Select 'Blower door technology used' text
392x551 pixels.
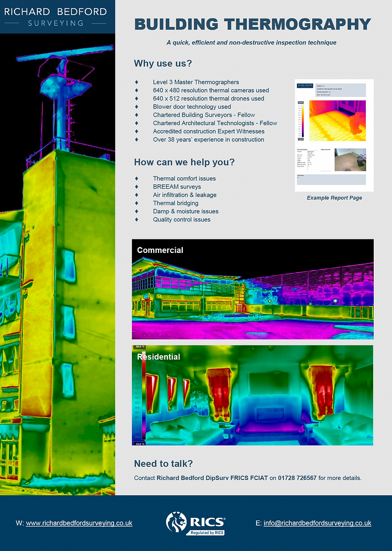pyautogui.click(x=192, y=107)
